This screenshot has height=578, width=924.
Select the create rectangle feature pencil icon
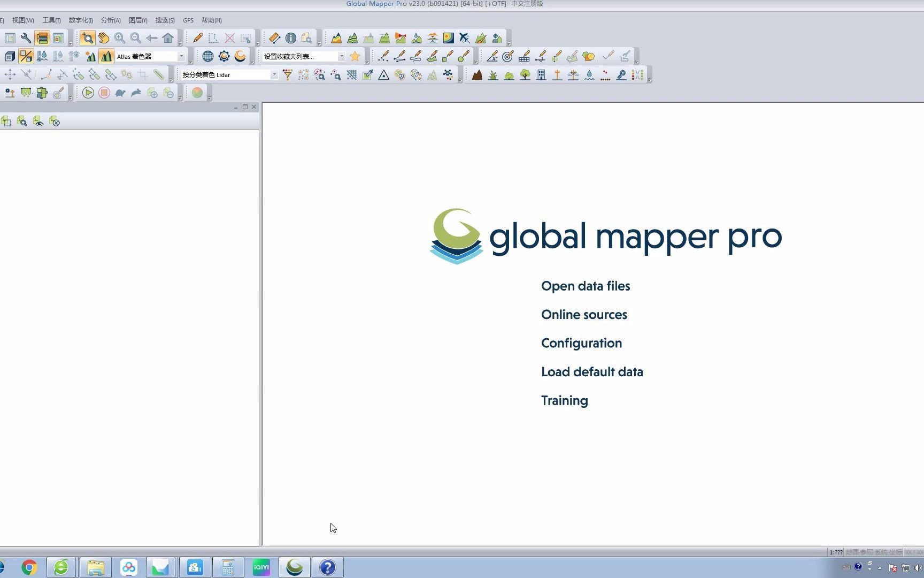pyautogui.click(x=448, y=56)
